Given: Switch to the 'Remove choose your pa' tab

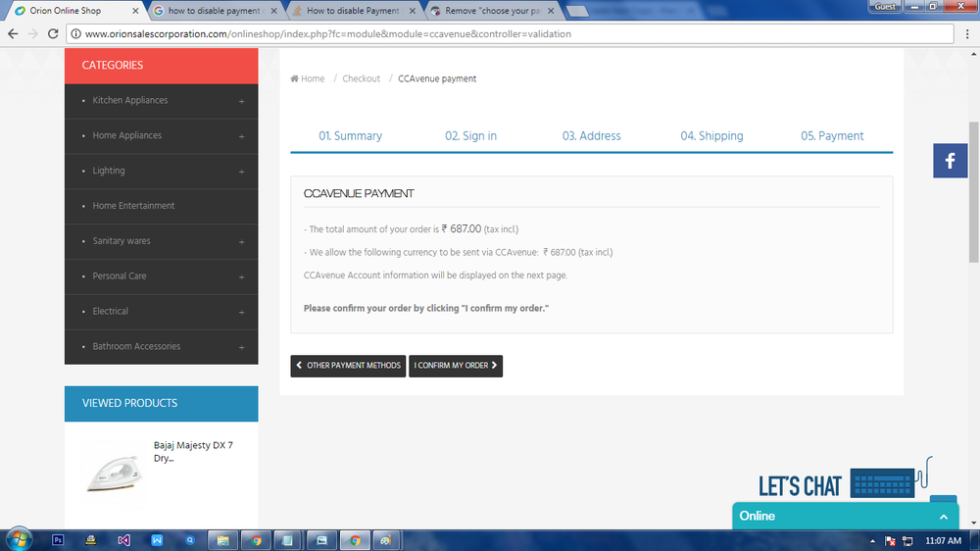Looking at the screenshot, I should [492, 11].
